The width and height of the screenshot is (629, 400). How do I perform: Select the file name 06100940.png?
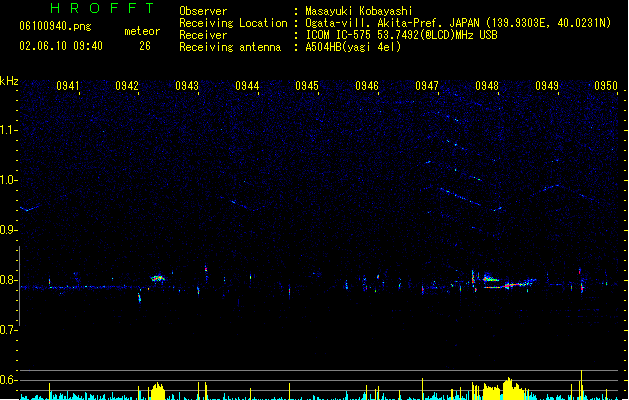pyautogui.click(x=55, y=27)
